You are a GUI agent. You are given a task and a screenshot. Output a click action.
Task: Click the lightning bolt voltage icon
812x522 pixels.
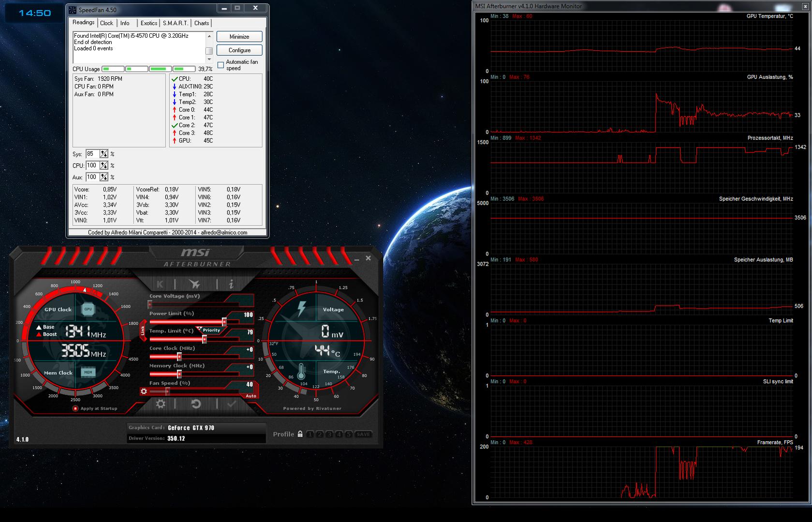(302, 309)
